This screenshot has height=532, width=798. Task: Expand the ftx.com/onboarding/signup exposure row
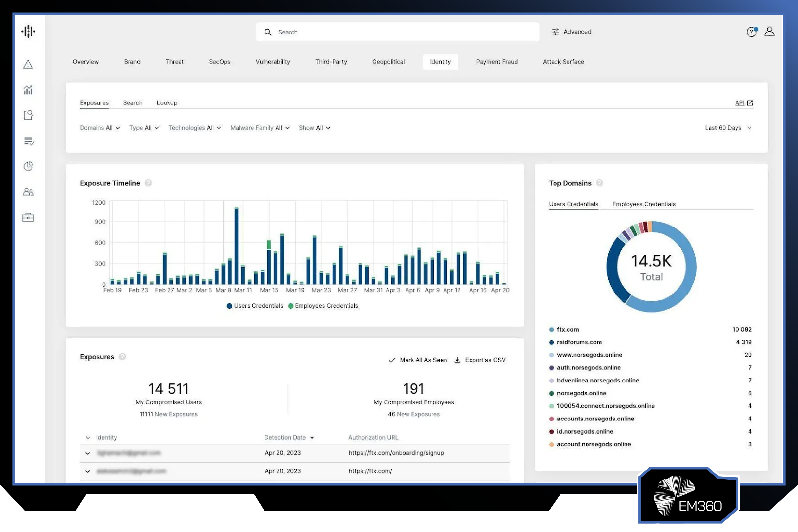pyautogui.click(x=88, y=453)
